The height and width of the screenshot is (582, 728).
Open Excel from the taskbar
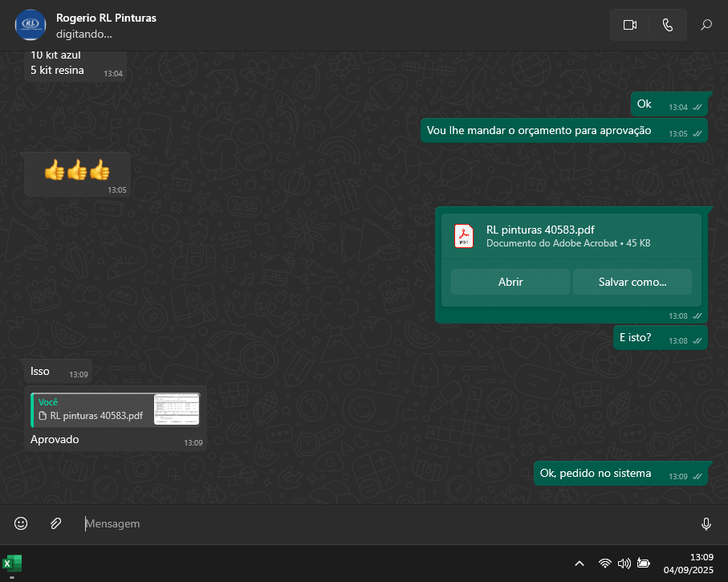pos(12,564)
